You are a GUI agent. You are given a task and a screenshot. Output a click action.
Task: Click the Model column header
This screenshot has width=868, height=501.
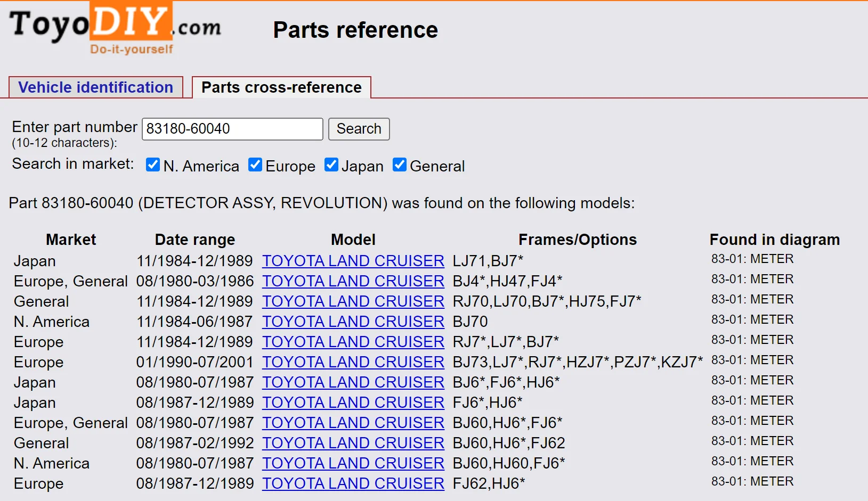pos(353,240)
